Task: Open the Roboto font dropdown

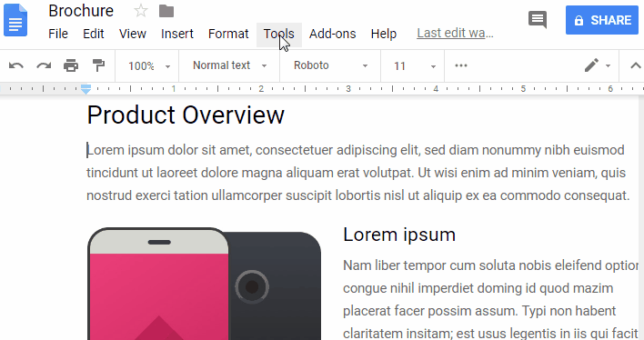Action: (330, 65)
